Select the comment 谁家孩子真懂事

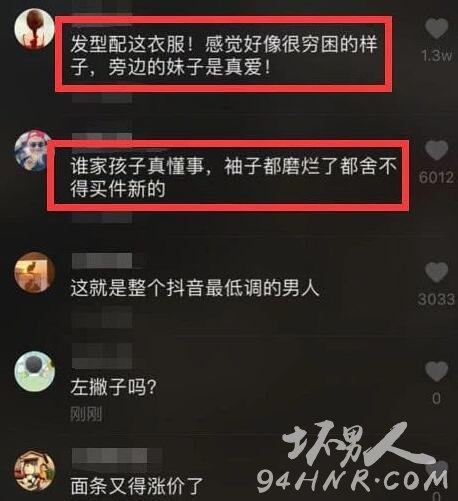234,177
